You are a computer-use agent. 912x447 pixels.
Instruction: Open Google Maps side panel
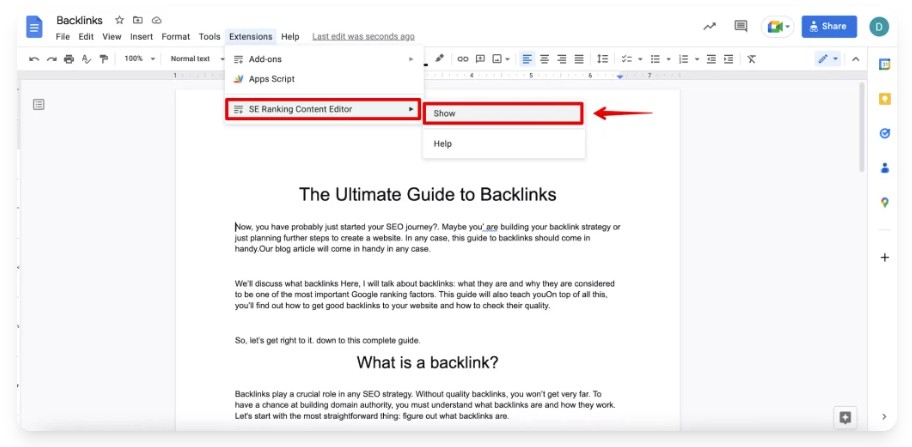(885, 202)
